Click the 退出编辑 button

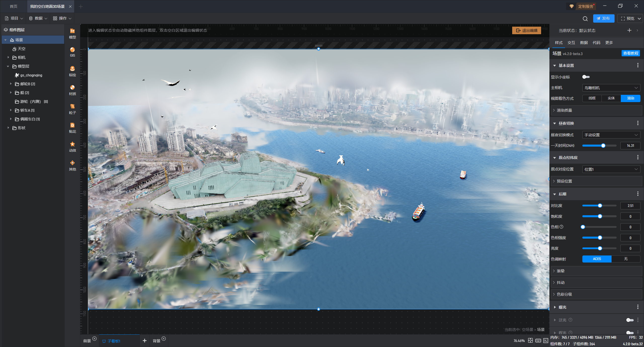[527, 30]
